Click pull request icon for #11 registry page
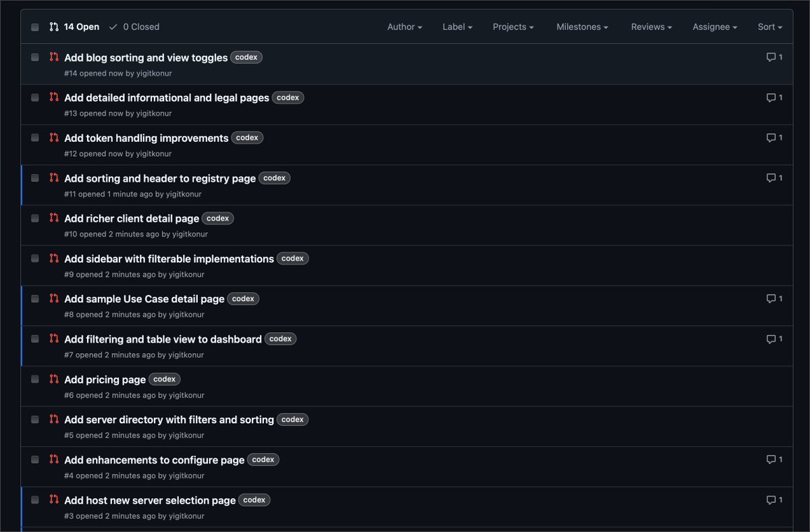Viewport: 810px width, 532px height. pos(54,178)
